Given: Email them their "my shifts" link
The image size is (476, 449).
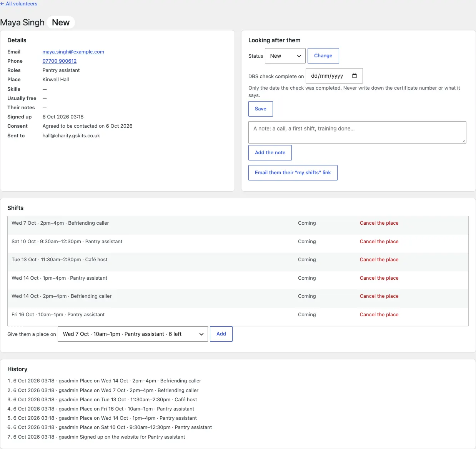Looking at the screenshot, I should (293, 173).
